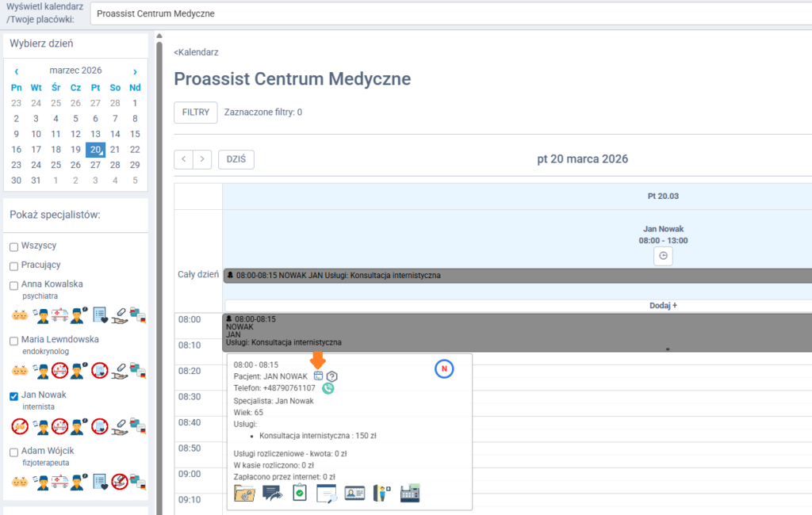Click the green phone call icon

pyautogui.click(x=328, y=388)
